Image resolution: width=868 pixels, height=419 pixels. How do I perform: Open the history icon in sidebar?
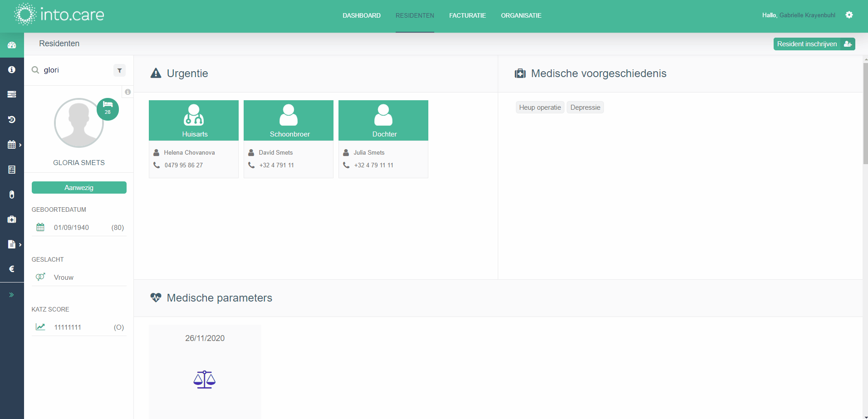[12, 119]
